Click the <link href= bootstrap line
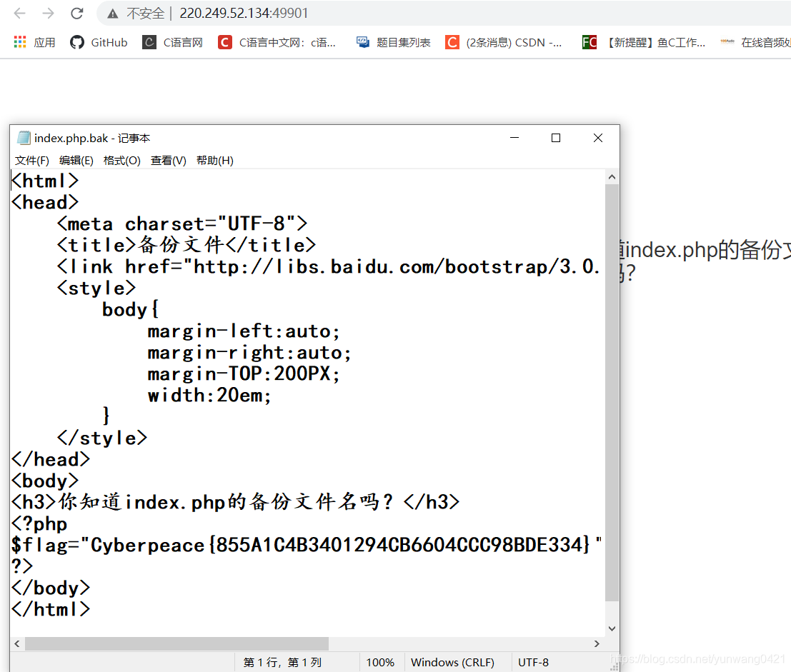 (329, 266)
